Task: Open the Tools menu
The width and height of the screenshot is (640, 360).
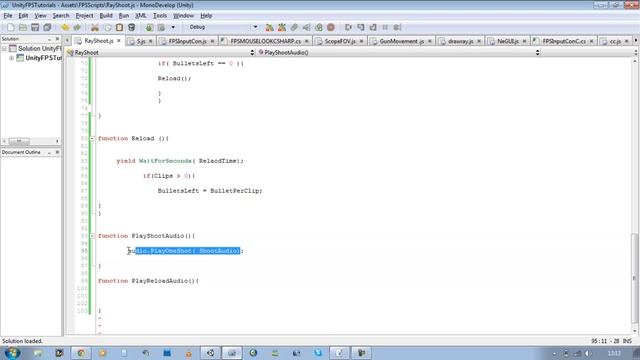Action: tap(160, 16)
